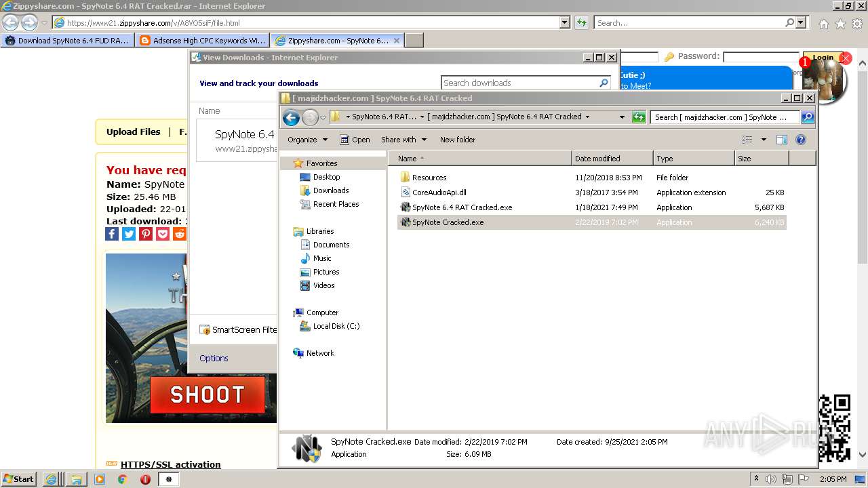Image resolution: width=868 pixels, height=488 pixels.
Task: Select Network in navigation pane
Action: pyautogui.click(x=320, y=353)
